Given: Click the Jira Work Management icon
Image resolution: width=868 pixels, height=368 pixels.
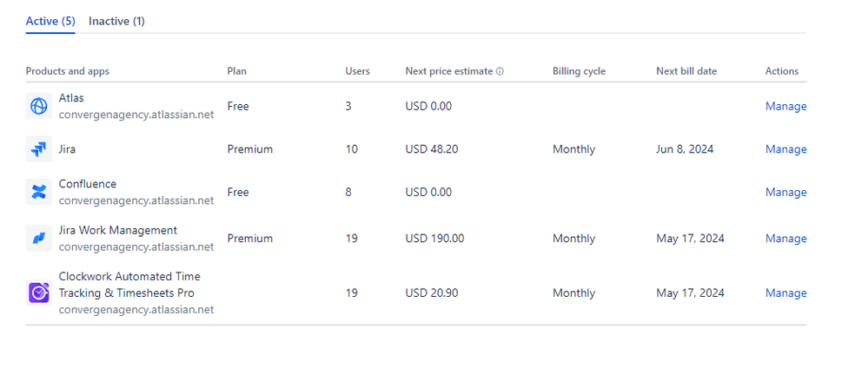Looking at the screenshot, I should tap(39, 239).
